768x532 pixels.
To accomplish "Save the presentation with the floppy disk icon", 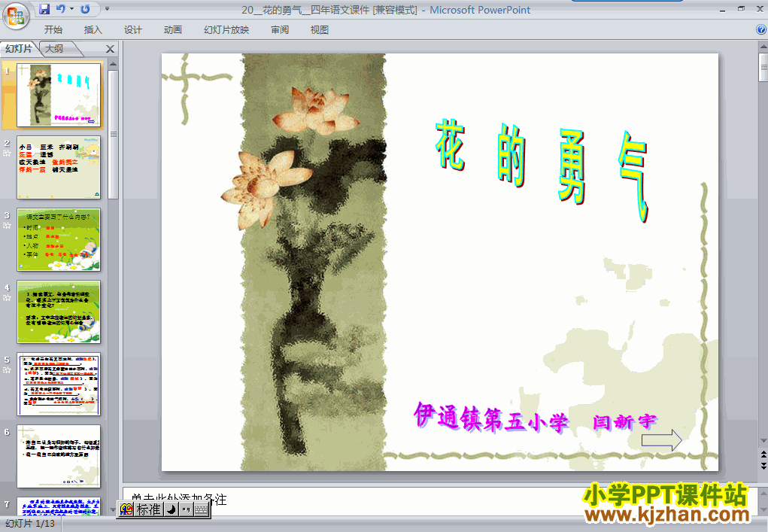I will (x=44, y=9).
